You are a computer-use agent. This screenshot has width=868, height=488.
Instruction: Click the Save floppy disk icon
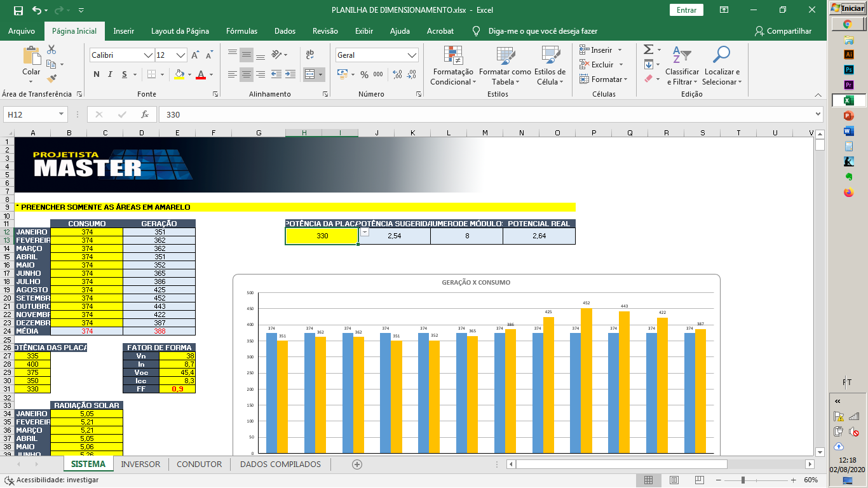click(x=18, y=10)
